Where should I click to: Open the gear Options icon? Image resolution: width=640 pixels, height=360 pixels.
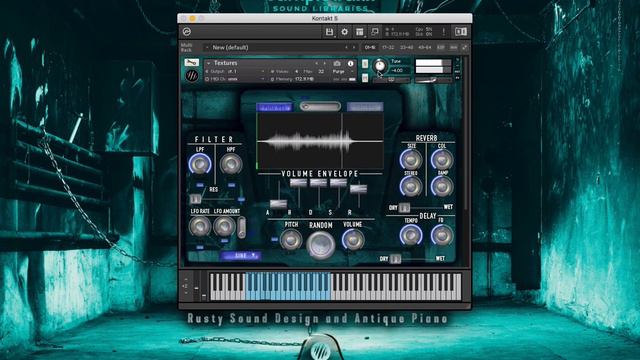344,32
